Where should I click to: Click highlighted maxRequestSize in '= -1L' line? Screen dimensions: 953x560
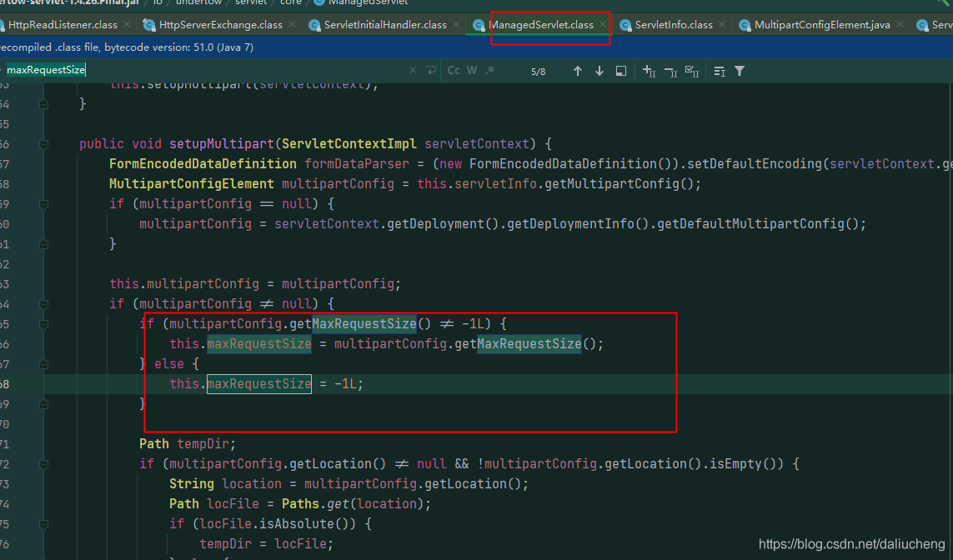[x=259, y=384]
